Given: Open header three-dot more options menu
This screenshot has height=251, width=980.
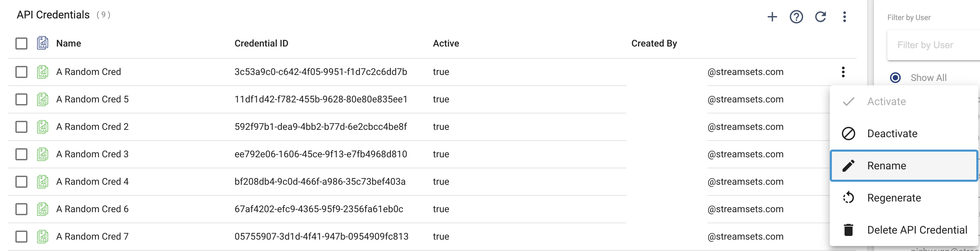Looking at the screenshot, I should (844, 17).
